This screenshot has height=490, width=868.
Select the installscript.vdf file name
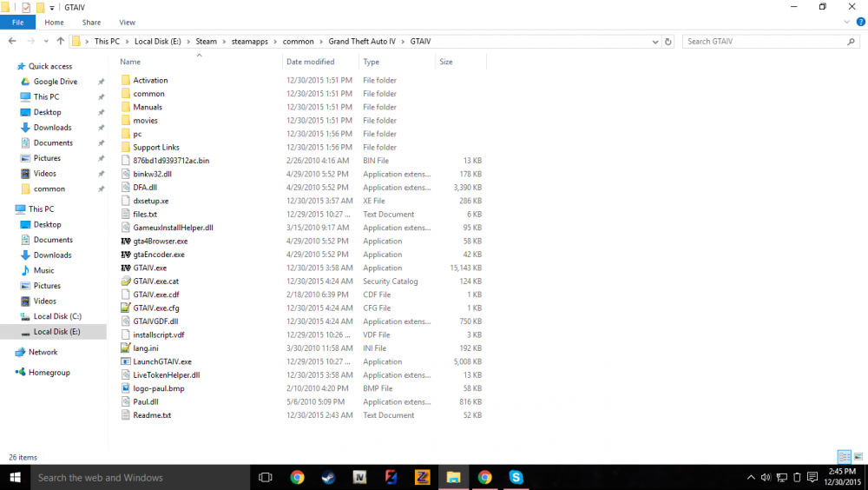pos(159,334)
